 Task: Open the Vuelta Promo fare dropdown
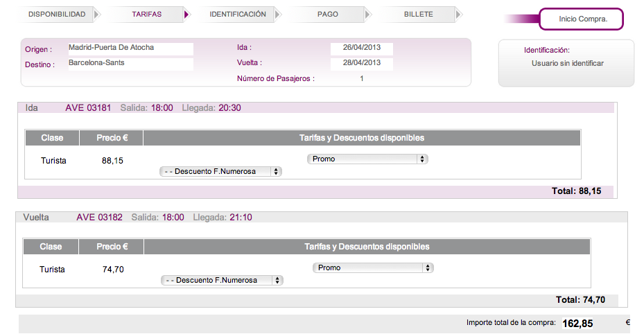pos(373,267)
